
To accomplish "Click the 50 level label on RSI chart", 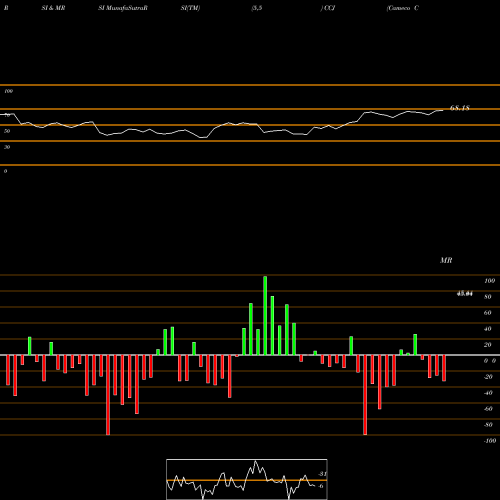I will [7, 131].
